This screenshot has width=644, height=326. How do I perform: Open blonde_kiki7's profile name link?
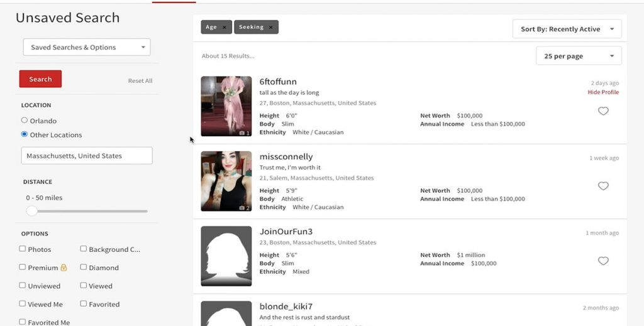tap(286, 307)
